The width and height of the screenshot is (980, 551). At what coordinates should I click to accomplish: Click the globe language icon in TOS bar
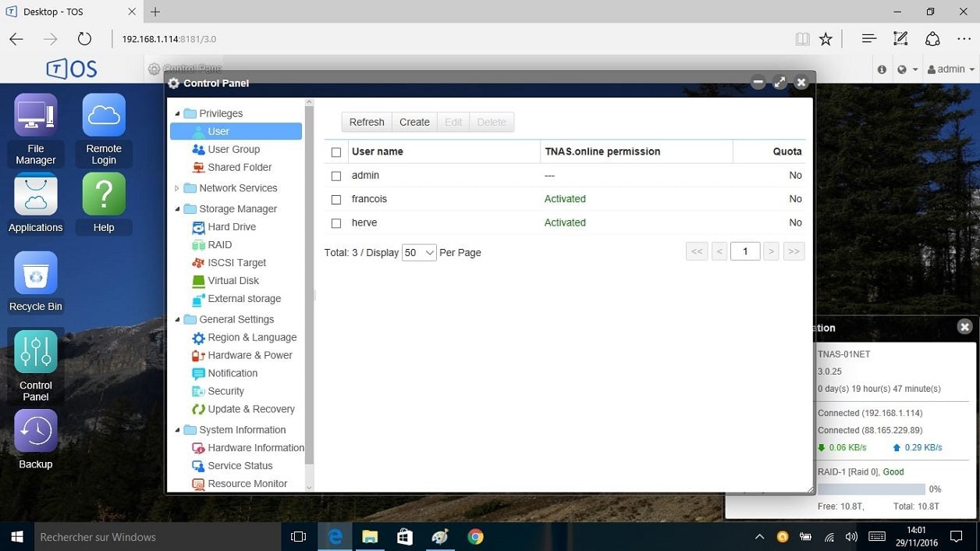(906, 69)
